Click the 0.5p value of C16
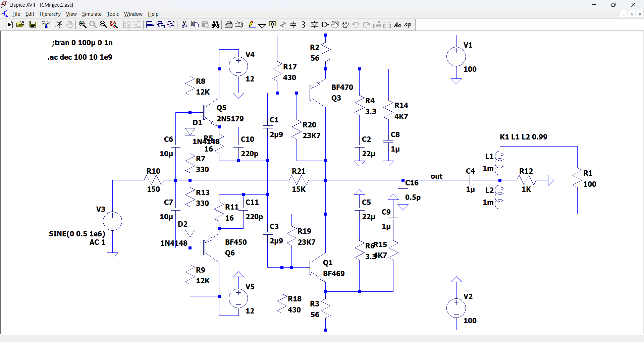The height and width of the screenshot is (342, 644). tap(413, 197)
